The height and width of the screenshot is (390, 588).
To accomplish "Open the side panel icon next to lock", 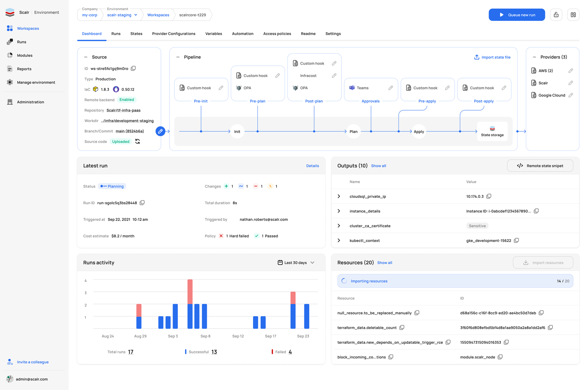I will [x=573, y=15].
